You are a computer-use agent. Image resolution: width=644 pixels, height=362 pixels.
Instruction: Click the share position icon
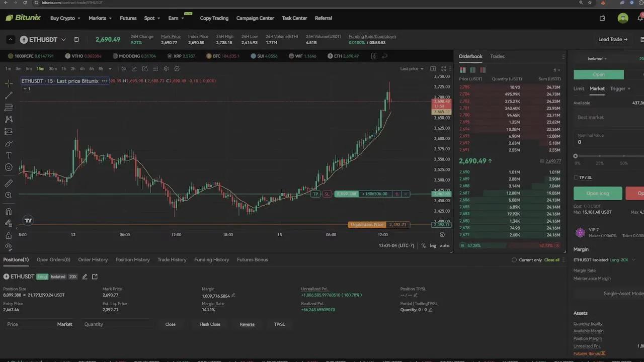(x=95, y=277)
